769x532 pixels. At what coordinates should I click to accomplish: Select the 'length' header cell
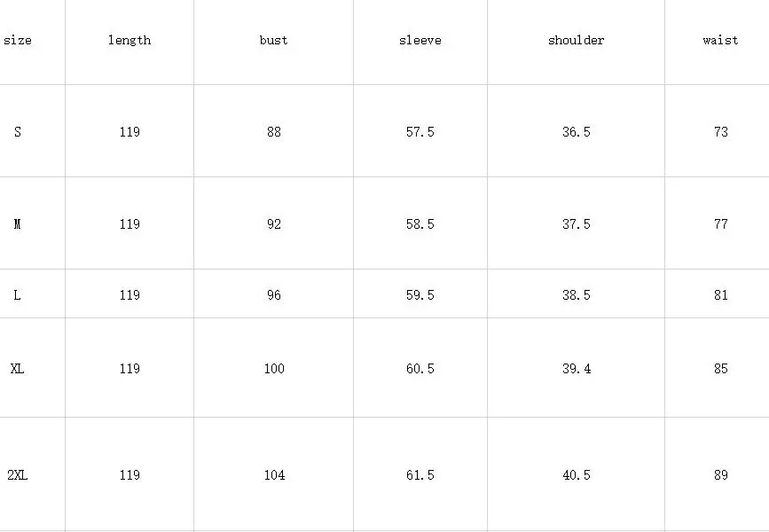129,43
